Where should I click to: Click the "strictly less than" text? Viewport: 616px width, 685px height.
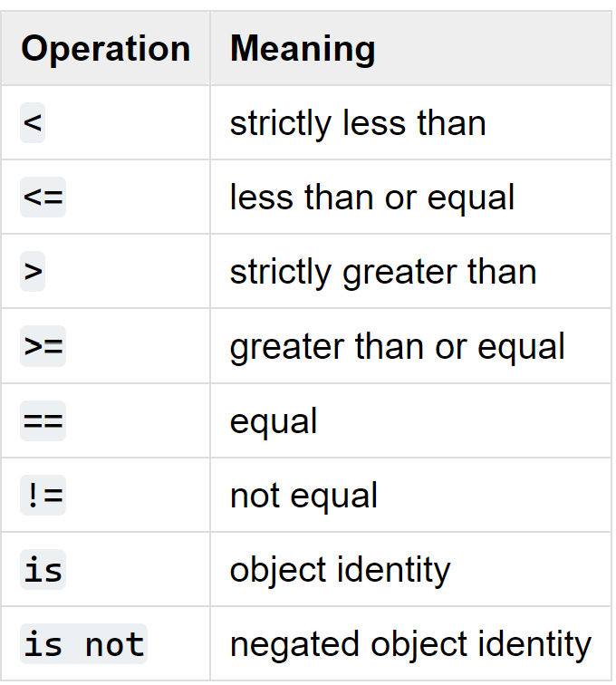click(358, 123)
